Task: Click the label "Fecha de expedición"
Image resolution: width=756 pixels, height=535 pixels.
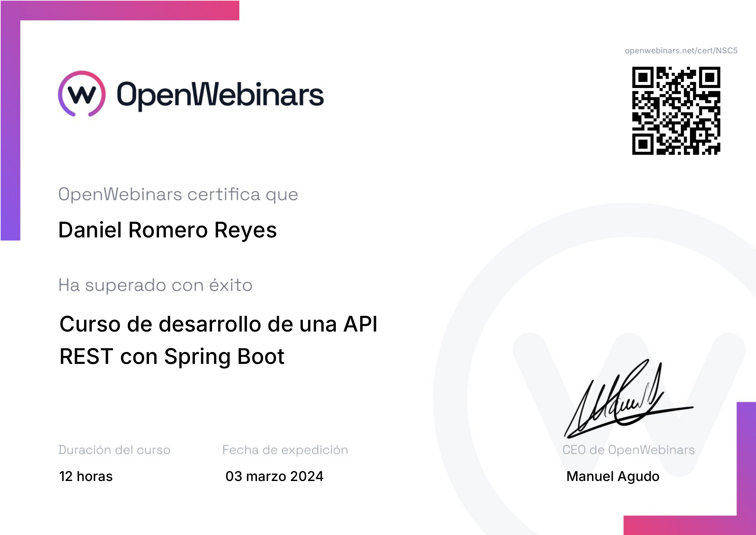Action: tap(285, 450)
